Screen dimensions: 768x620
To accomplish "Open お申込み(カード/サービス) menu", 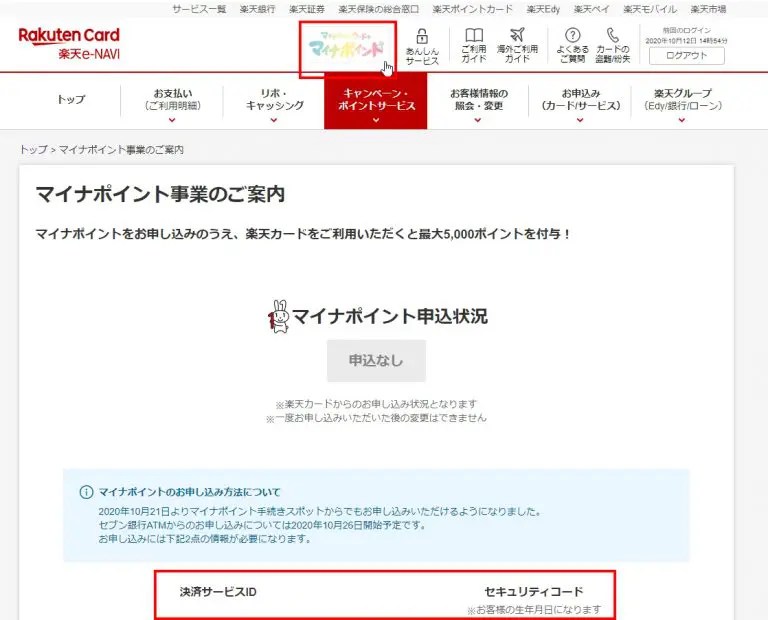I will (580, 99).
